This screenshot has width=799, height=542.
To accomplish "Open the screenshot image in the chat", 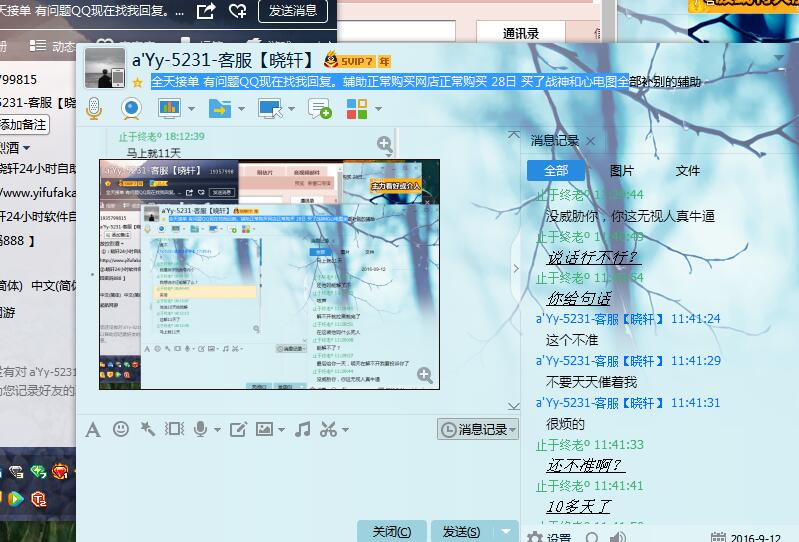I will [268, 274].
